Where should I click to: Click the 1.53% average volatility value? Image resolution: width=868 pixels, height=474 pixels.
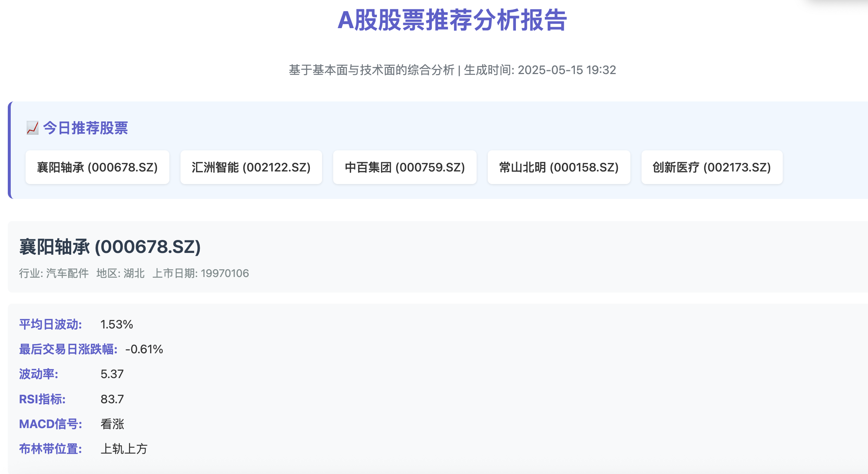117,324
